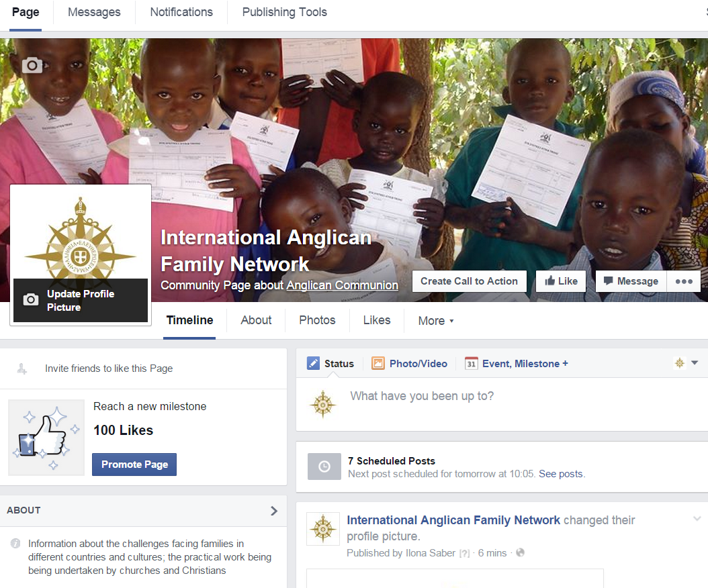Click Create Call to Action button

pyautogui.click(x=469, y=281)
